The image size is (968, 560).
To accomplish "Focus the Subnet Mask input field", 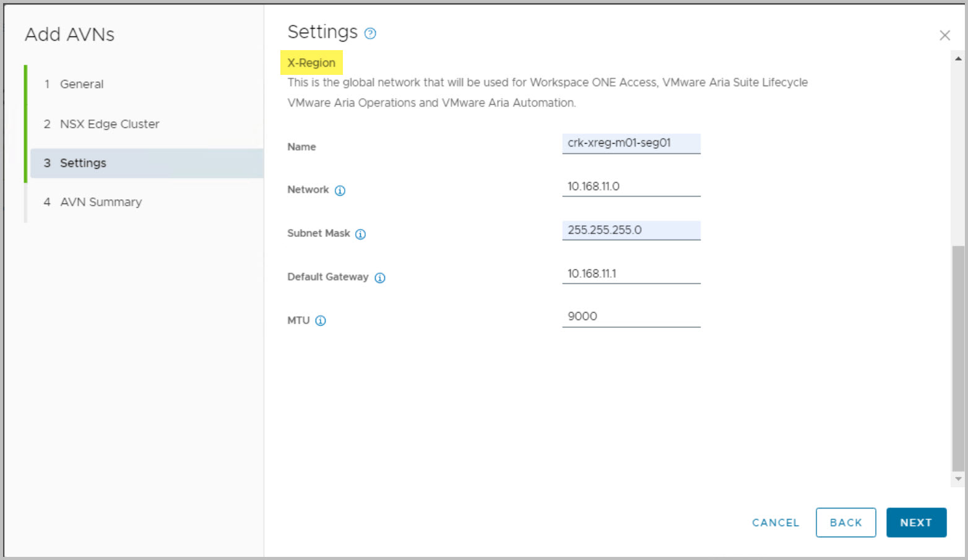I will 631,230.
